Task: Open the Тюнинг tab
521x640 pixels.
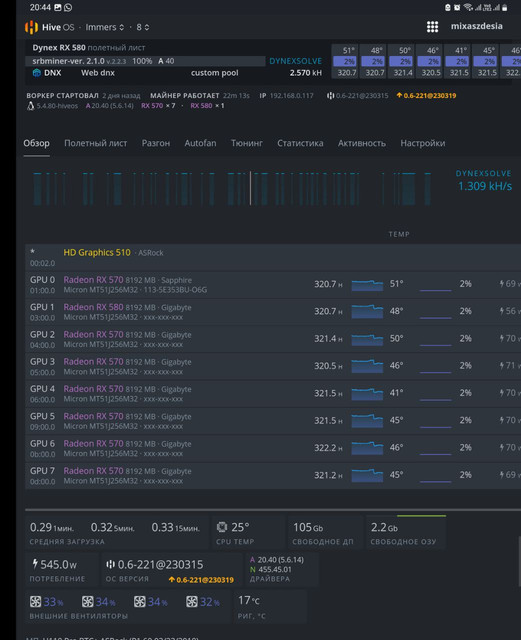Action: coord(247,143)
